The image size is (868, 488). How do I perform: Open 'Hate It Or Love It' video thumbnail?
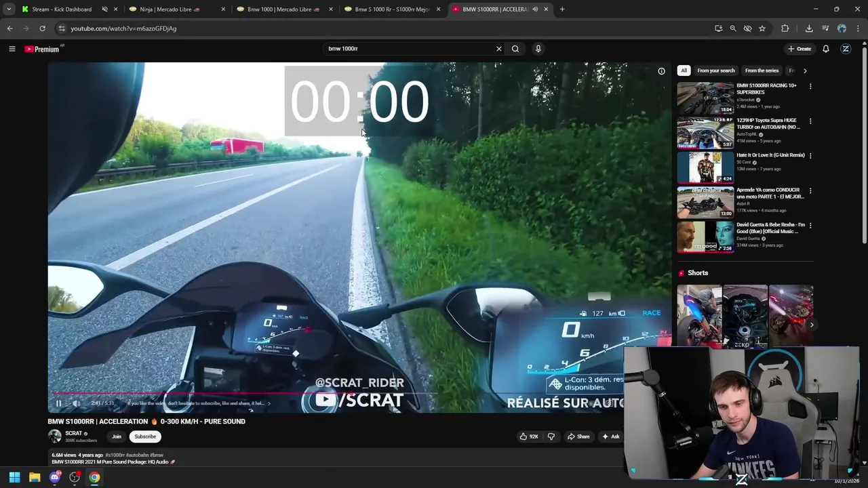click(705, 167)
